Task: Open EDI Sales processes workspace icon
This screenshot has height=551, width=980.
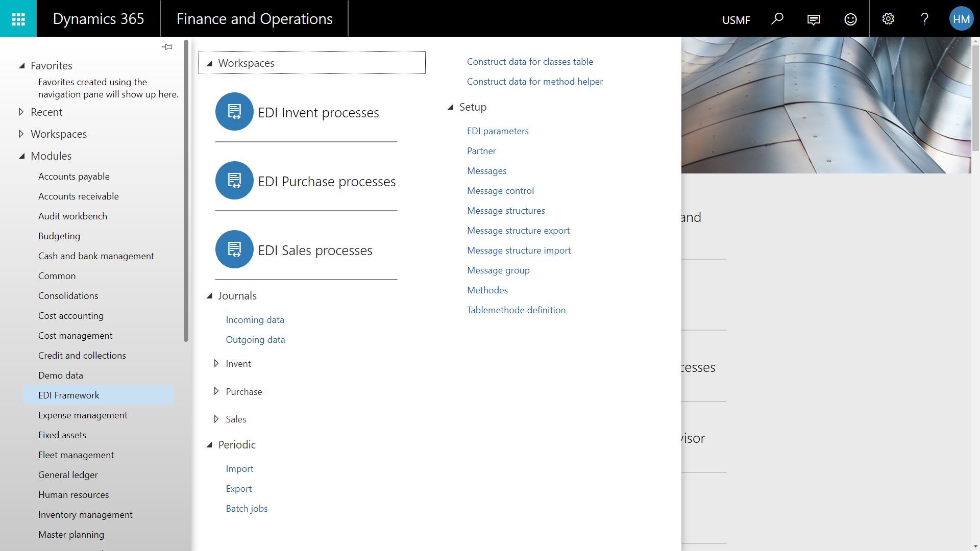Action: tap(234, 249)
